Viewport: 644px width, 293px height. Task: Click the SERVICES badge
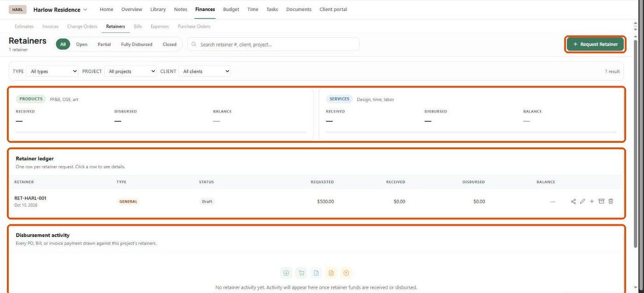(x=339, y=99)
